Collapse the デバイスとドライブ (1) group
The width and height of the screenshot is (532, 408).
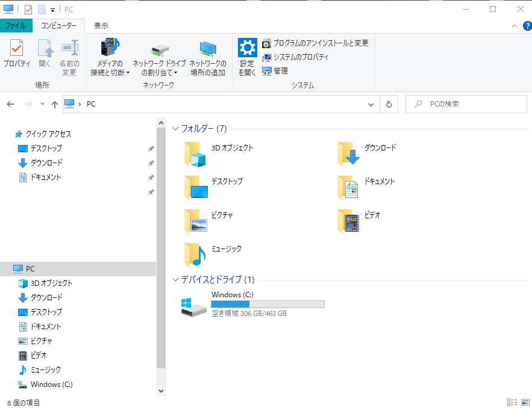[175, 280]
